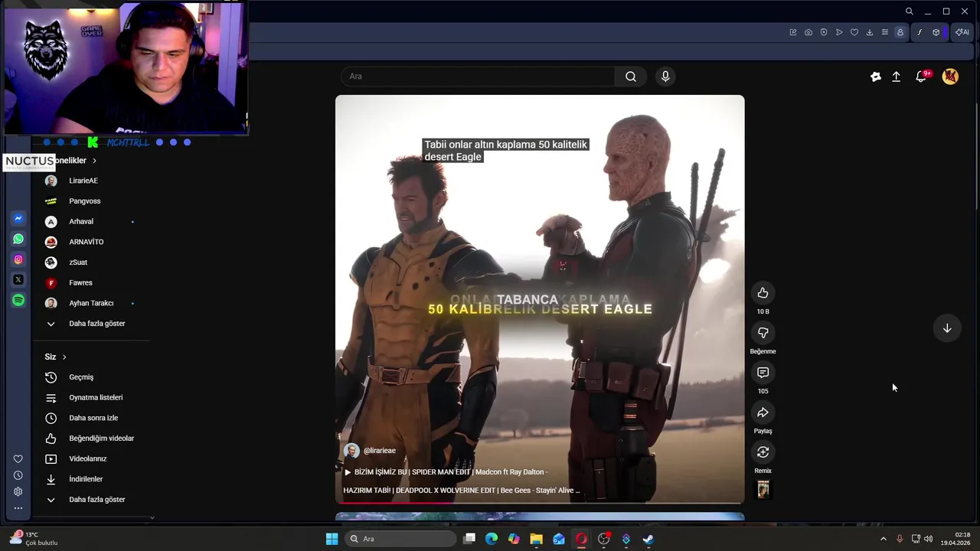Open the create sparkle icon in header
The image size is (980, 551).
(876, 77)
